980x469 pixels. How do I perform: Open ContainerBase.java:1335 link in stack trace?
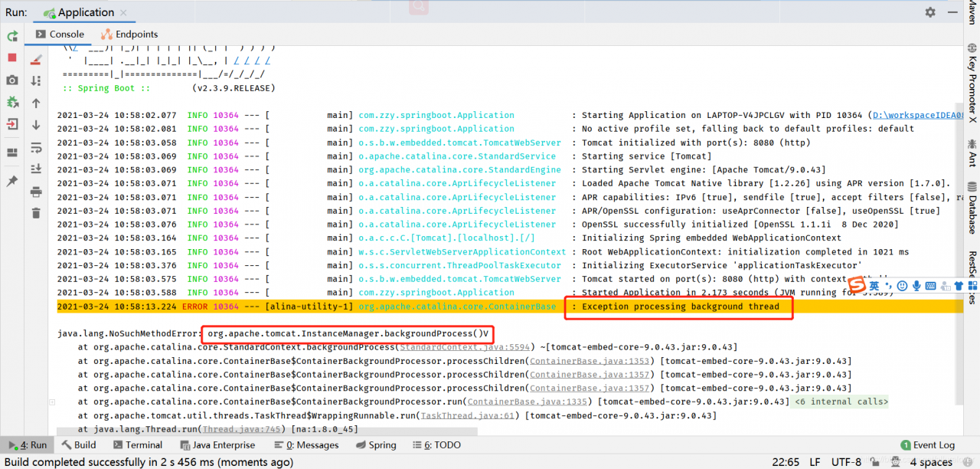click(528, 402)
